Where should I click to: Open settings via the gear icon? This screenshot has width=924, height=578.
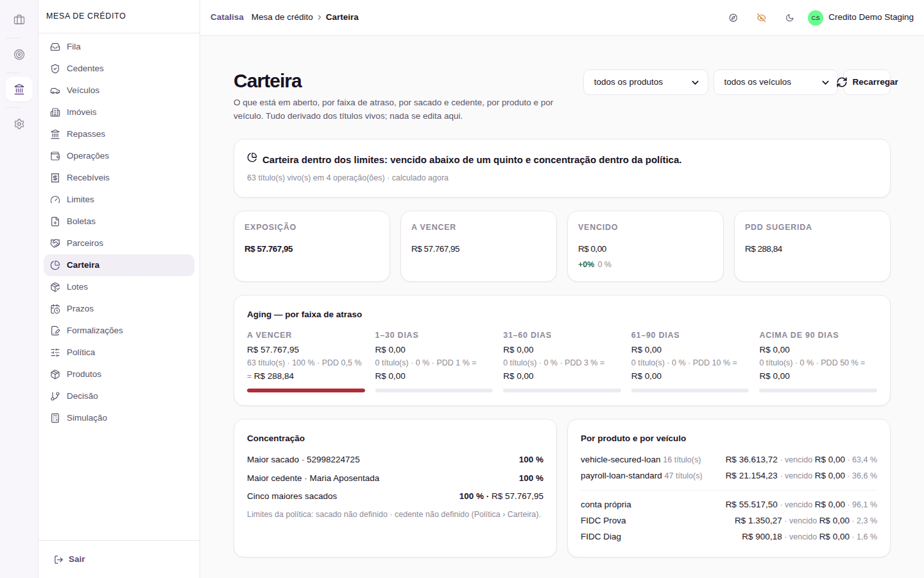tap(19, 124)
